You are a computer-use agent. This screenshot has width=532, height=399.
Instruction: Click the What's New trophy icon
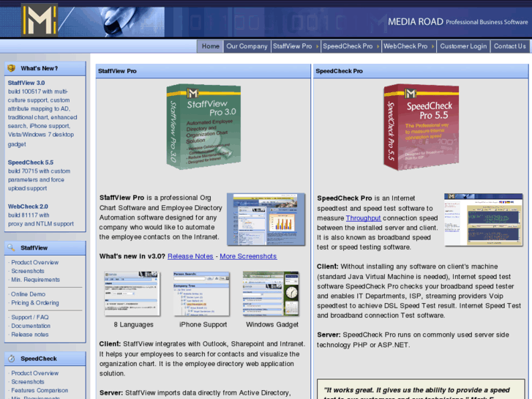pos(12,68)
